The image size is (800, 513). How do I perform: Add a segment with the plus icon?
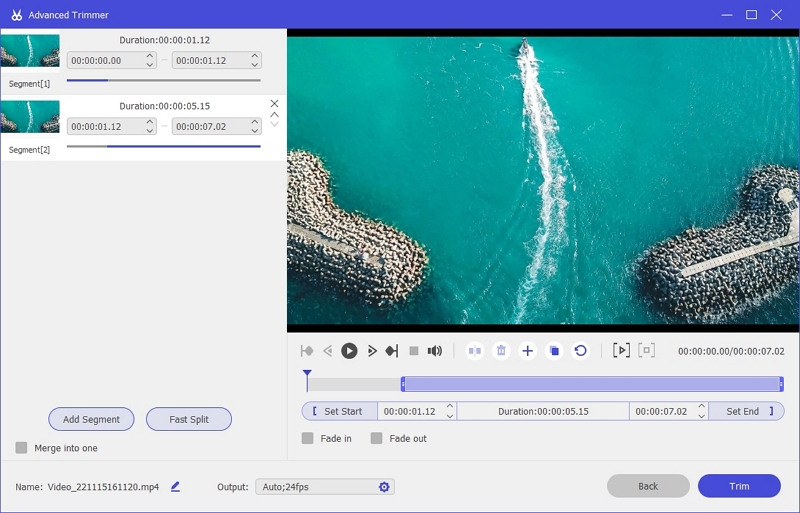coord(528,351)
